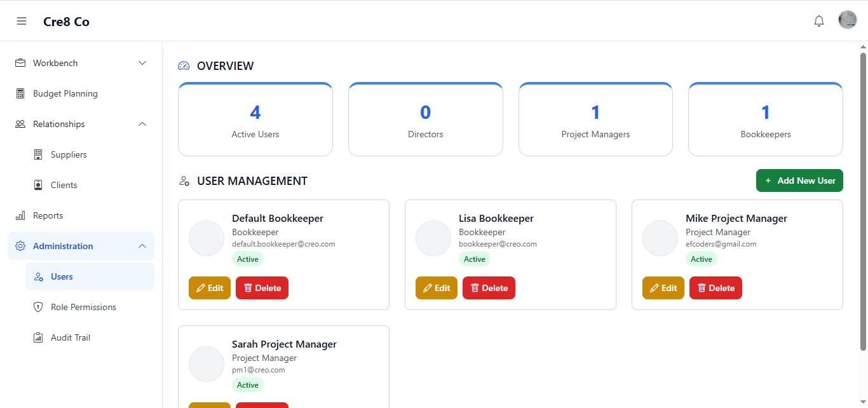Viewport: 868px width, 408px height.
Task: Click the Clients contact icon
Action: coord(38,185)
